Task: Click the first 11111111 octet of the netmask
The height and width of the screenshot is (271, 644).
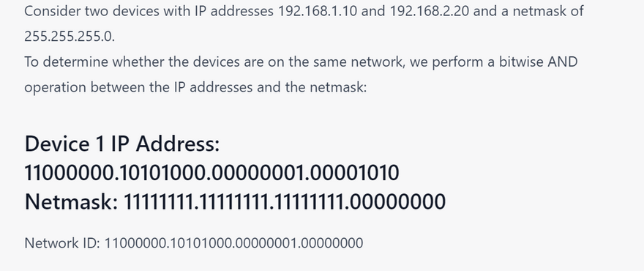Action: (158, 201)
